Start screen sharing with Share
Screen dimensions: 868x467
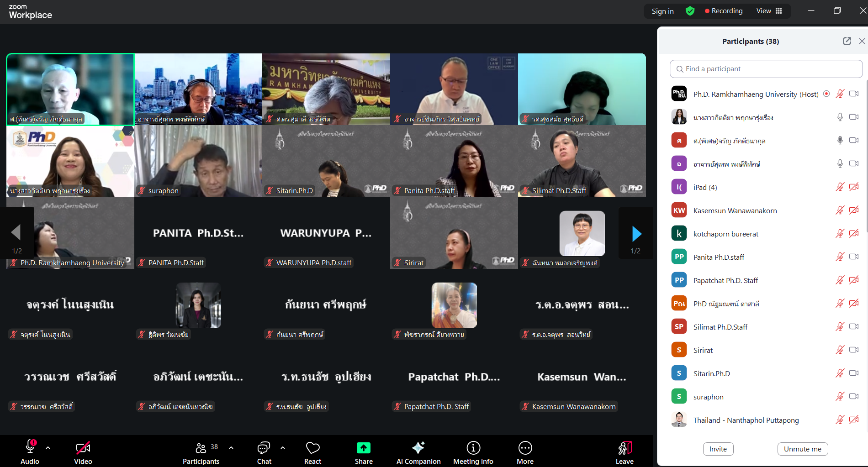click(x=364, y=452)
